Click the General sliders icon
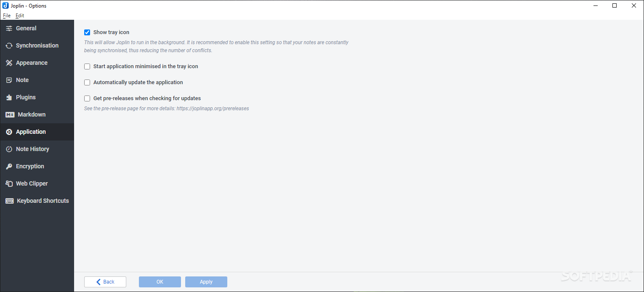 [x=9, y=28]
